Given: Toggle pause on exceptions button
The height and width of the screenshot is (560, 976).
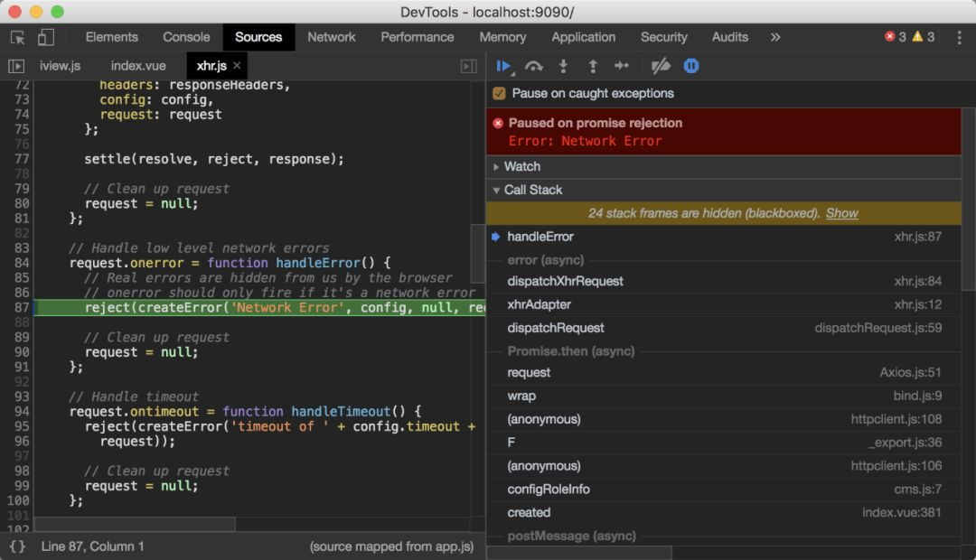Looking at the screenshot, I should 691,66.
